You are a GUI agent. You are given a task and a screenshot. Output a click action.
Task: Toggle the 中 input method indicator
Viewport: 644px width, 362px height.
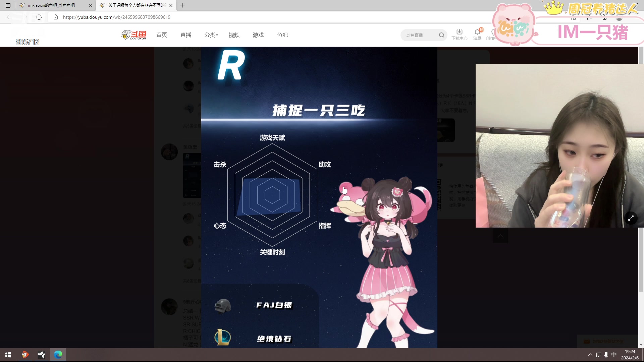(x=614, y=354)
